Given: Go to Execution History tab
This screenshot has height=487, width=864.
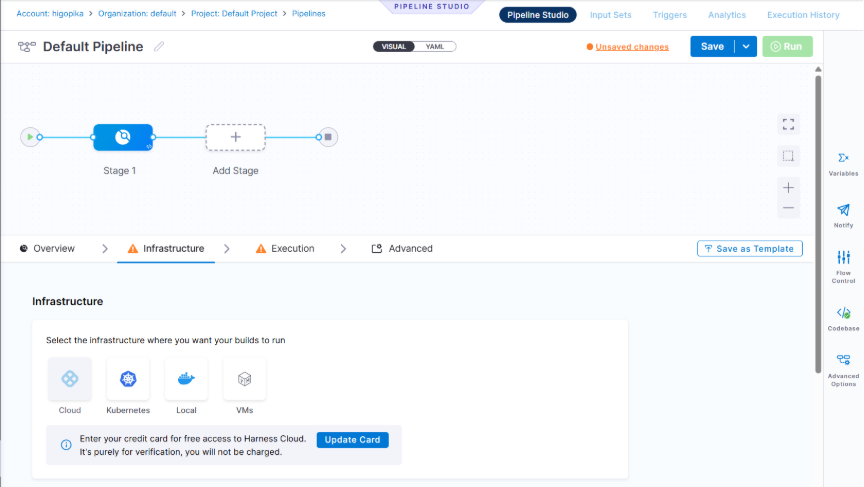Looking at the screenshot, I should [803, 15].
